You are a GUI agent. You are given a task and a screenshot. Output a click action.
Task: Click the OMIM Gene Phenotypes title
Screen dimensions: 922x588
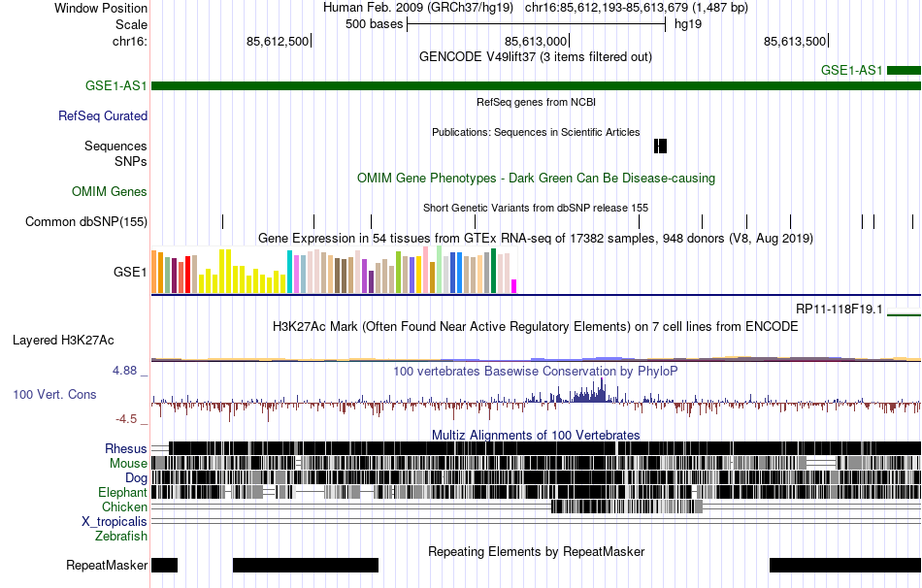point(536,179)
